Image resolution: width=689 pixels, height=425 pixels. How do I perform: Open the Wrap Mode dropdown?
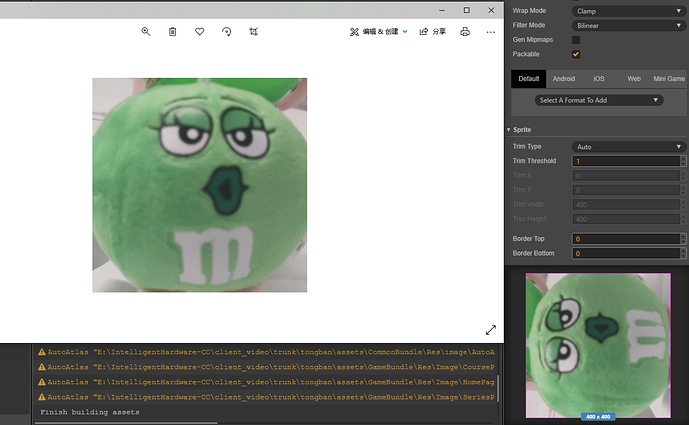pos(629,11)
